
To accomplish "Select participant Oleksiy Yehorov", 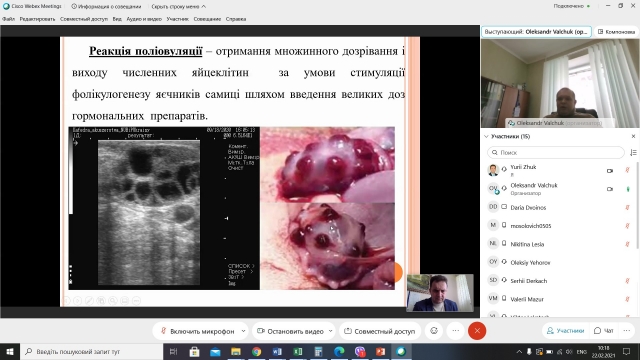I will tap(559, 262).
